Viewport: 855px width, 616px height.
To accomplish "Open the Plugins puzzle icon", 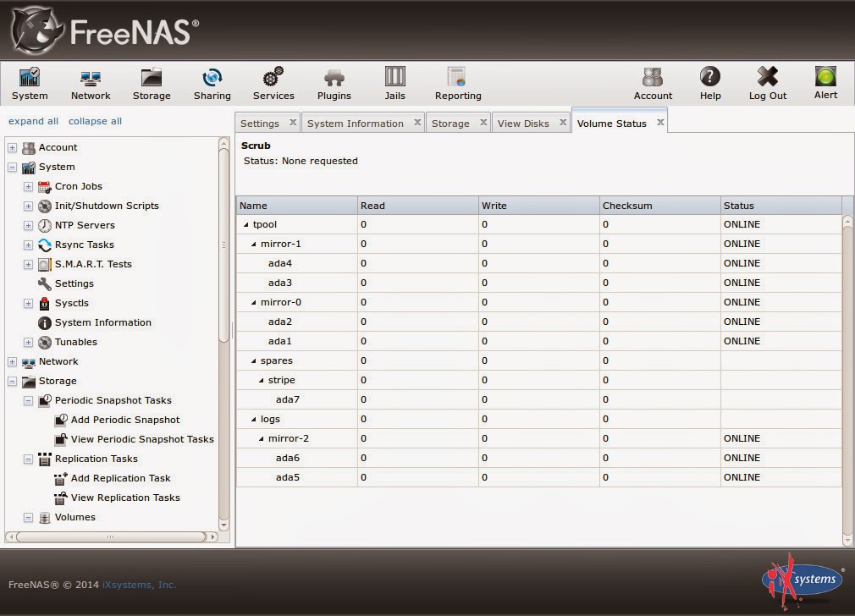I will pyautogui.click(x=334, y=78).
